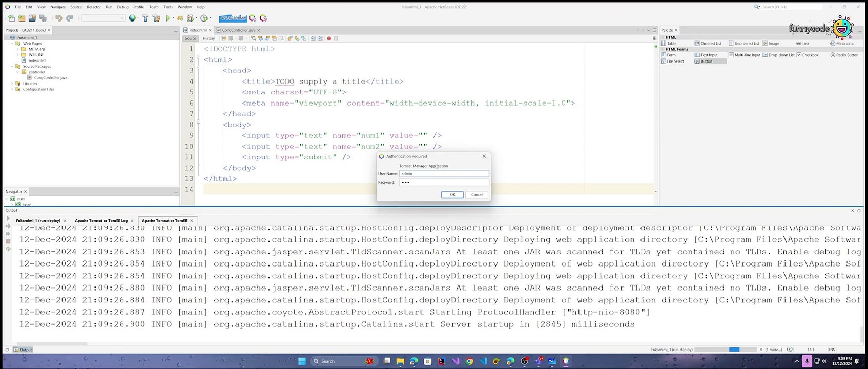This screenshot has width=868, height=369.
Task: Click the Save All toolbar icon
Action: point(43,18)
